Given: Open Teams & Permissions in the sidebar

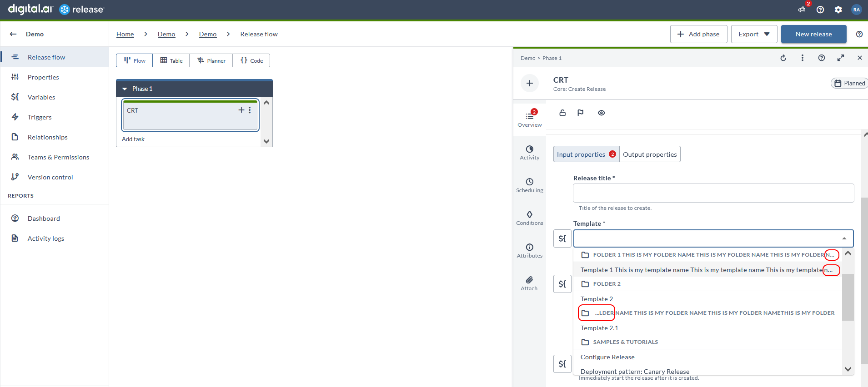Looking at the screenshot, I should (55, 157).
